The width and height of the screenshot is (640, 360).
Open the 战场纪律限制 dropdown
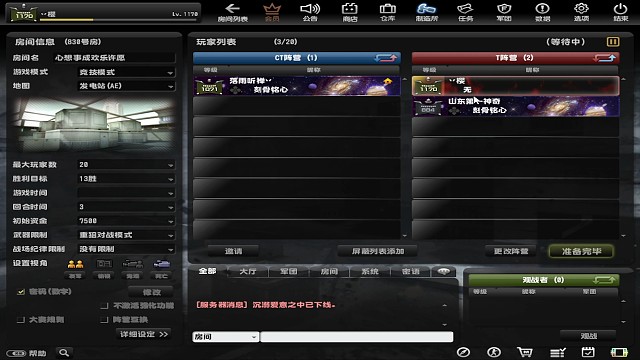pos(126,249)
